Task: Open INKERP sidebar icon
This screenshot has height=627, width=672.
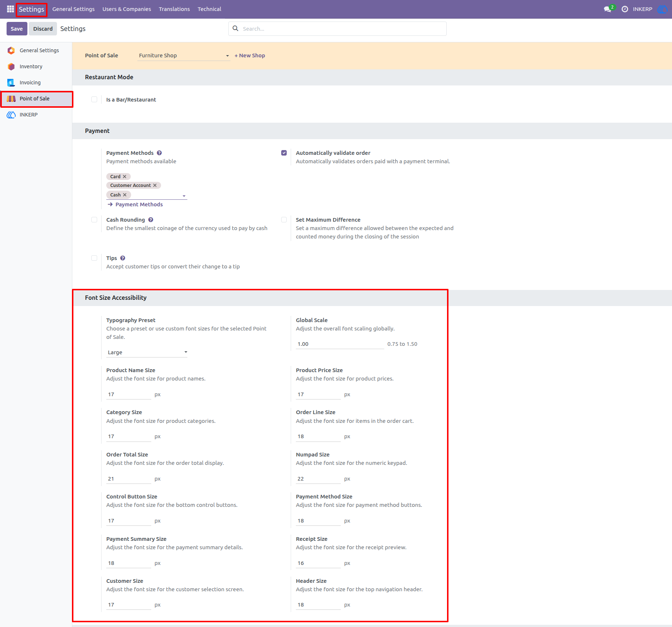Action: [x=11, y=115]
